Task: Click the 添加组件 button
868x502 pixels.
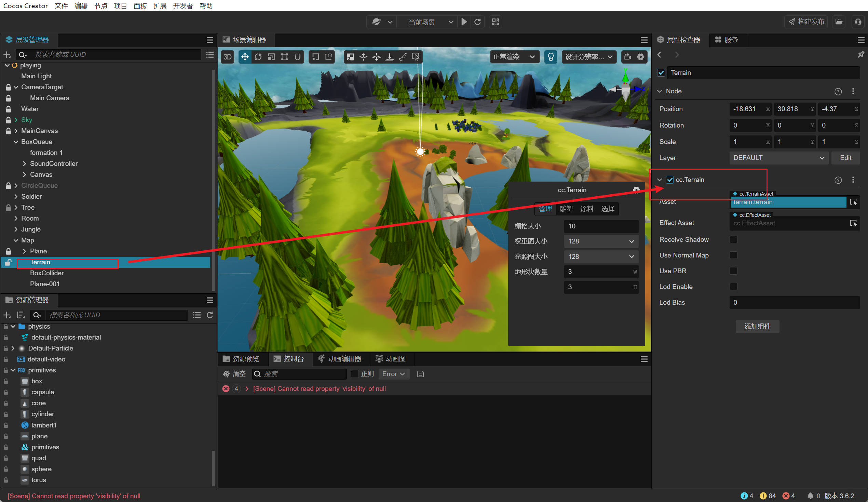Action: (x=757, y=326)
